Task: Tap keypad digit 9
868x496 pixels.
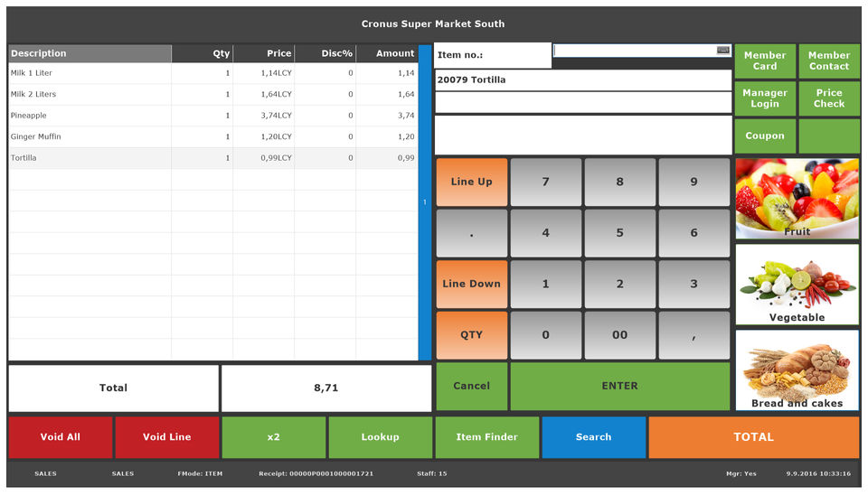Action: pos(694,182)
